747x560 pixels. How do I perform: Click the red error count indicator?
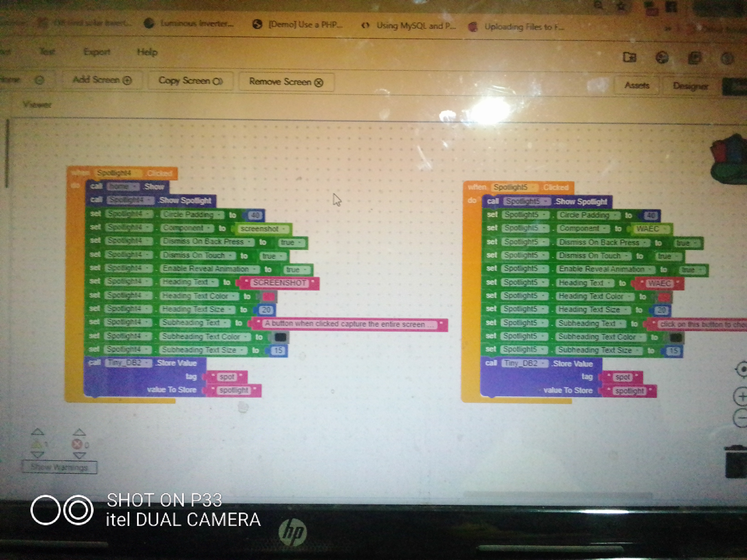point(77,444)
